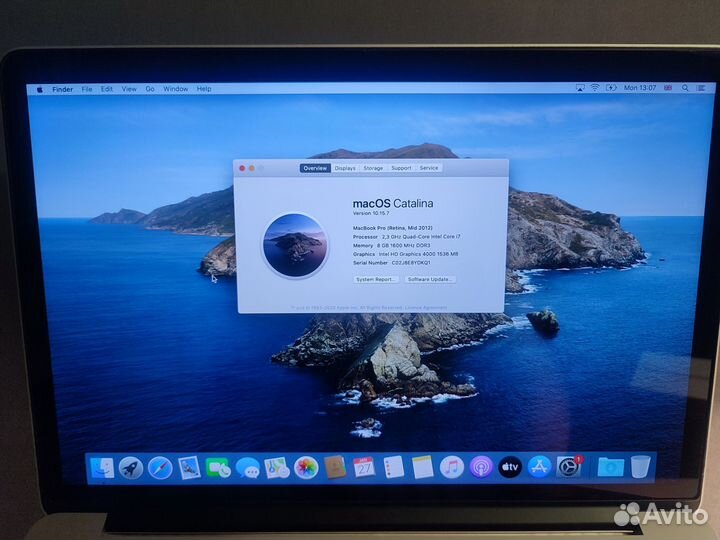Click the Mon 13:07 clock
This screenshot has width=720, height=540.
tap(640, 88)
